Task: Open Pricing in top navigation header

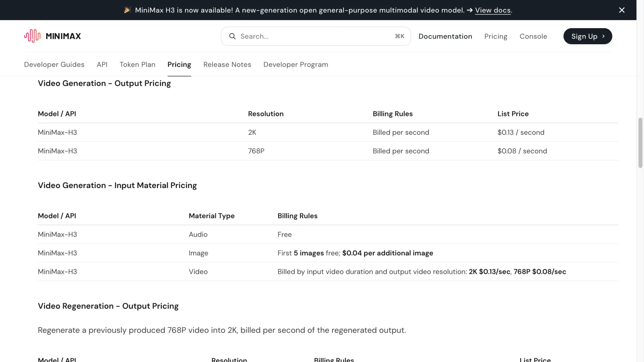Action: coord(495,36)
